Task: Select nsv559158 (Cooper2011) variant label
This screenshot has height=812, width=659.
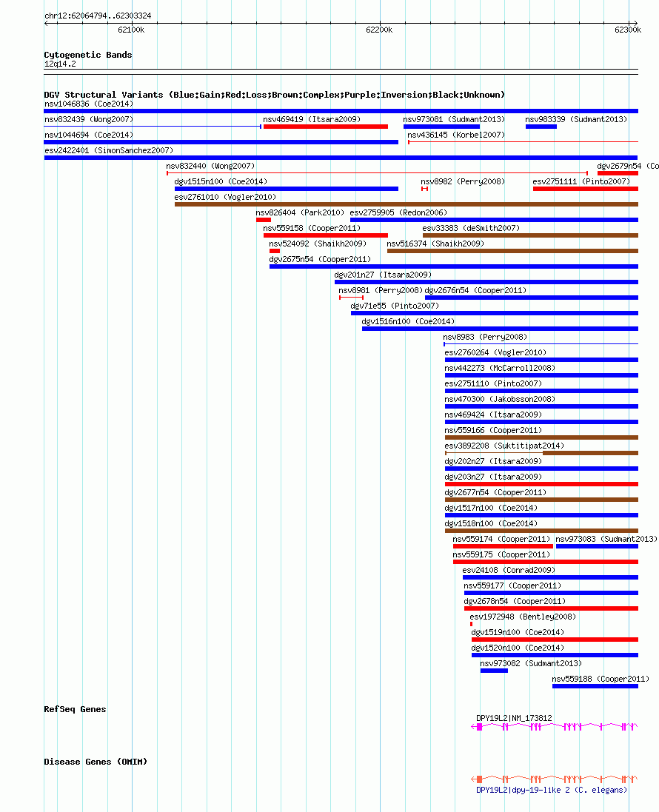Action: click(312, 228)
